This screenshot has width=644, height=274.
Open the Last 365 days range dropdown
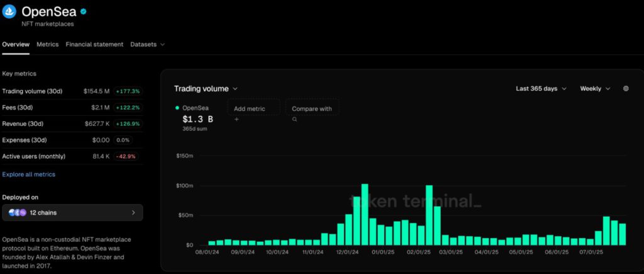click(x=541, y=89)
